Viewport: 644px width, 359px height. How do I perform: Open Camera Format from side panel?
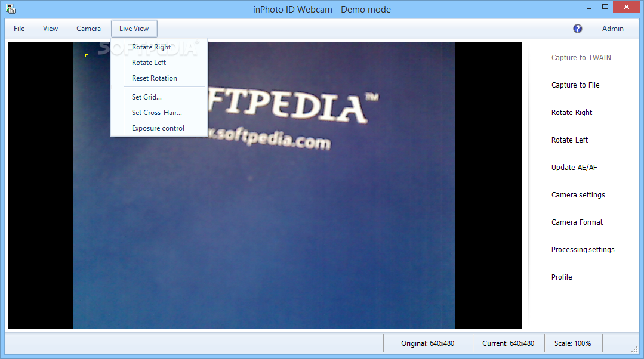577,222
